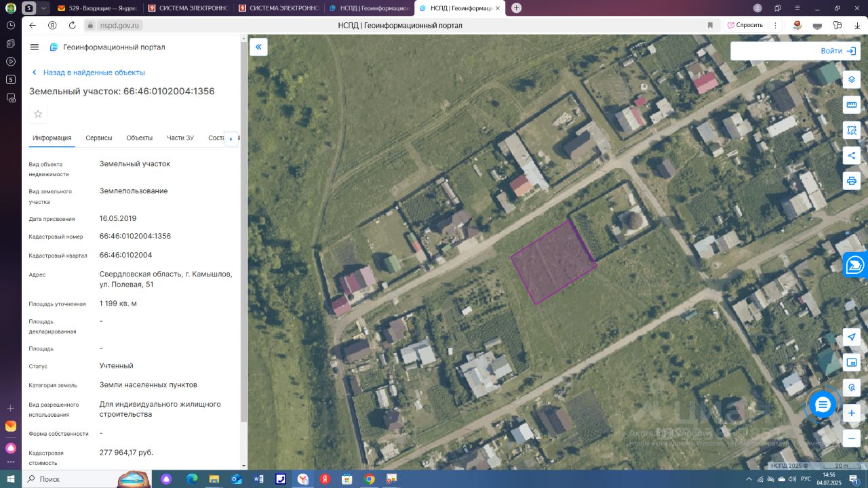Open the Части ЗУ tab
Image resolution: width=868 pixels, height=488 pixels.
pyautogui.click(x=180, y=138)
